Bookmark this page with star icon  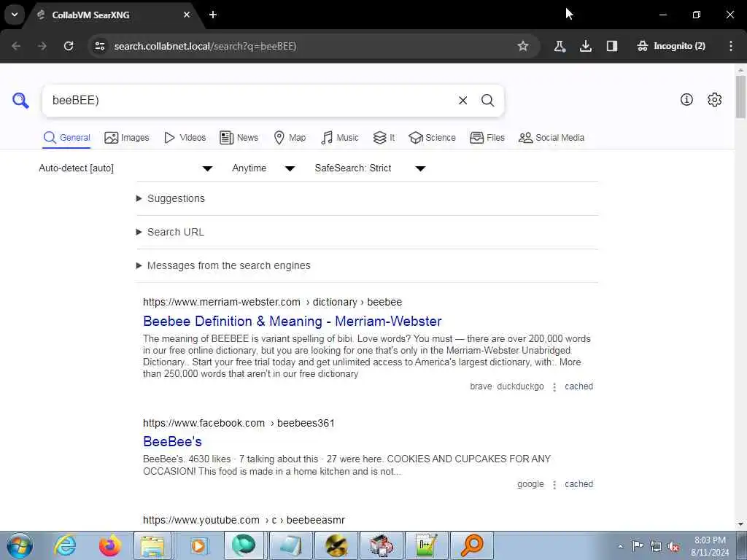point(522,46)
